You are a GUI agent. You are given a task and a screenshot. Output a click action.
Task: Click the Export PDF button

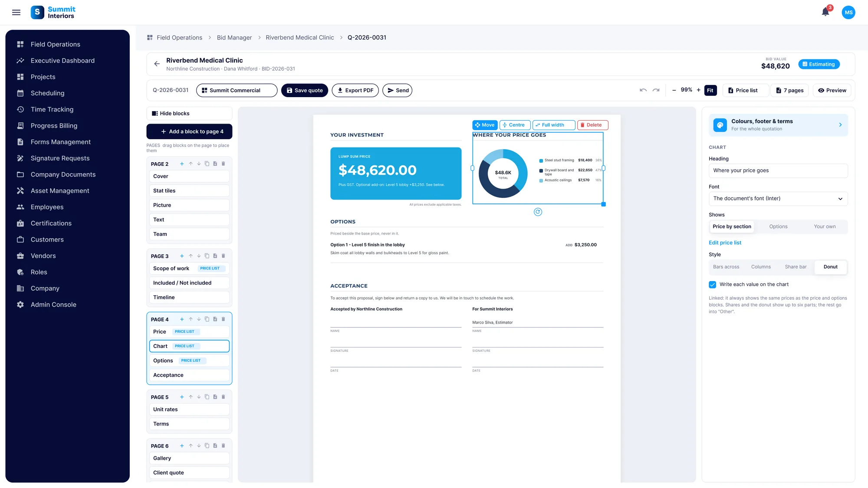coord(355,90)
